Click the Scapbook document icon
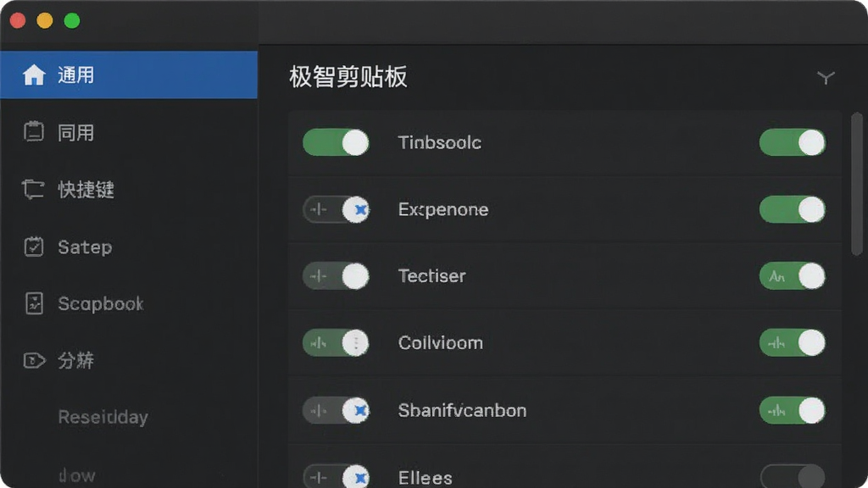 coord(34,303)
